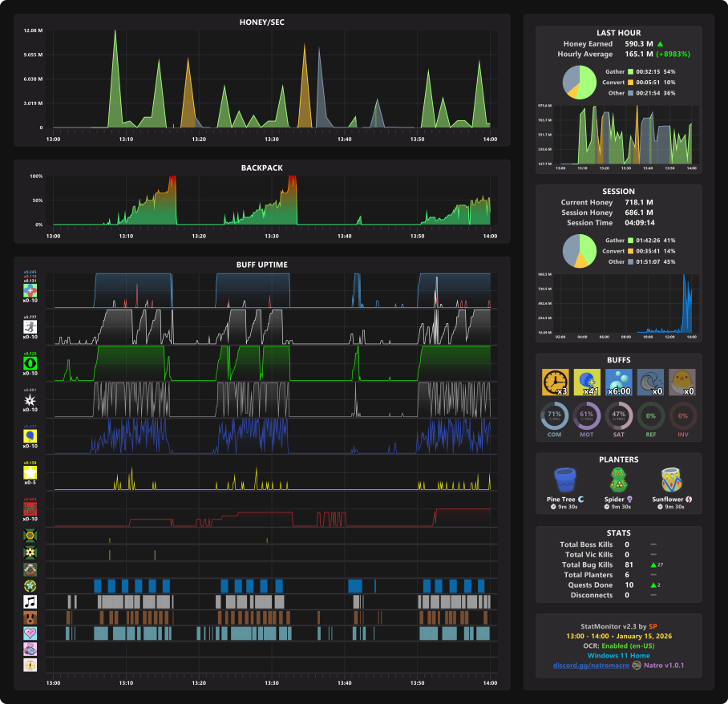Screen dimensions: 728x704
Task: Click the SAT 47% circular gauge
Action: point(618,416)
